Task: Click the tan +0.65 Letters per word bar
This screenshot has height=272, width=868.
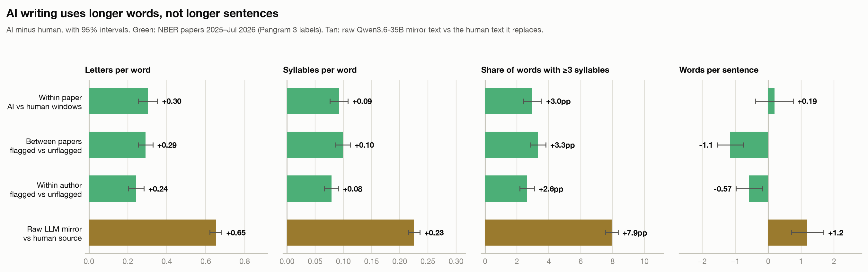Action: (x=152, y=232)
